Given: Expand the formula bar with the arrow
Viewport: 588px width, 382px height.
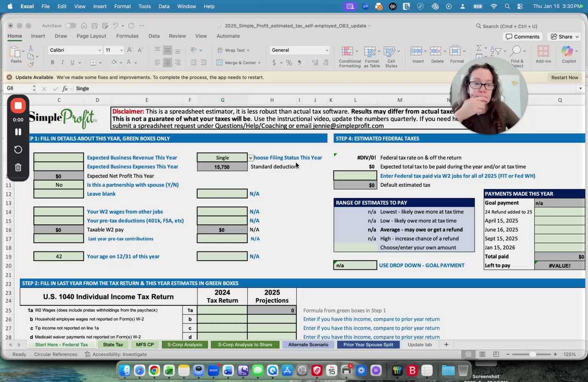Looking at the screenshot, I should [x=581, y=88].
